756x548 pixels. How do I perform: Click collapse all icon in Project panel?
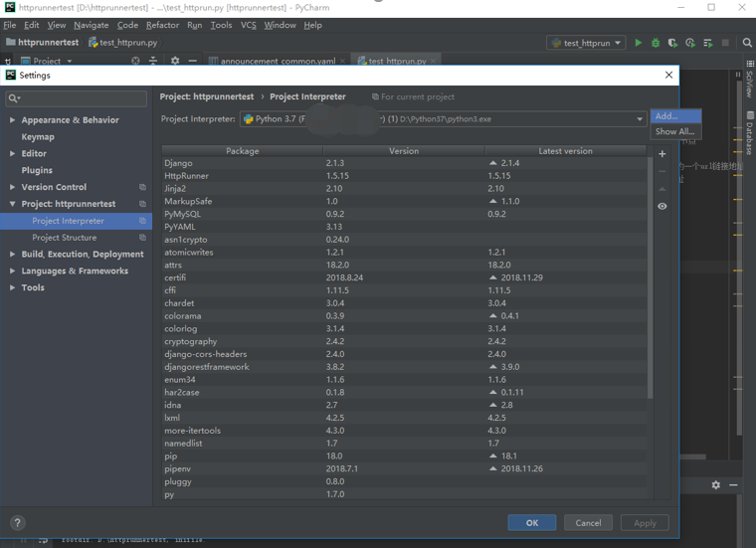153,61
